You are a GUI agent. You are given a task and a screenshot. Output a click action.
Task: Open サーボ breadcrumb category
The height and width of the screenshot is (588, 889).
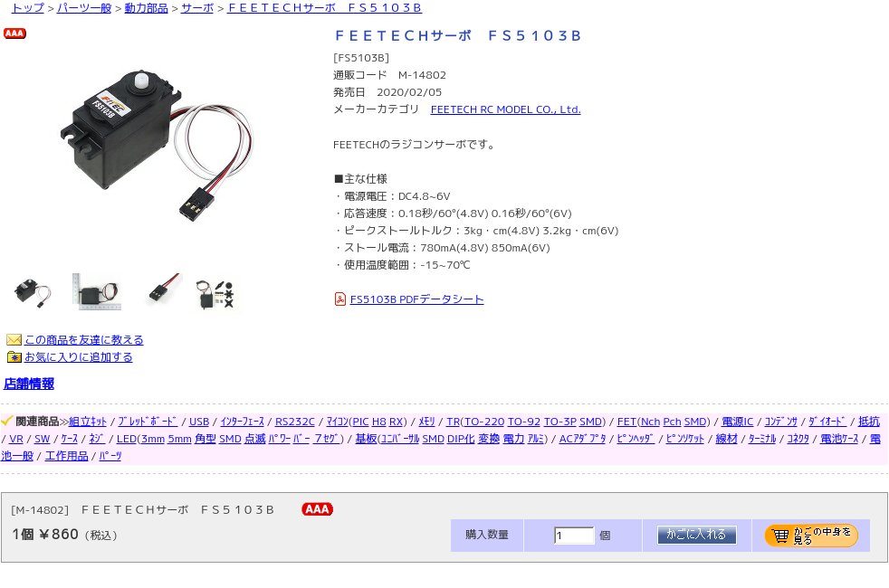[197, 8]
